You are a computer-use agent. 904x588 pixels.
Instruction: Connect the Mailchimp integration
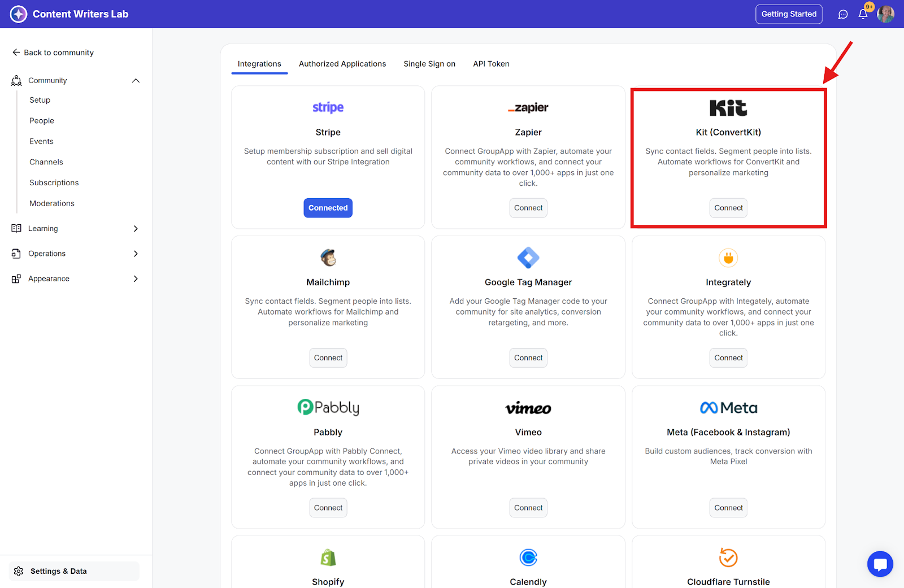[328, 358]
